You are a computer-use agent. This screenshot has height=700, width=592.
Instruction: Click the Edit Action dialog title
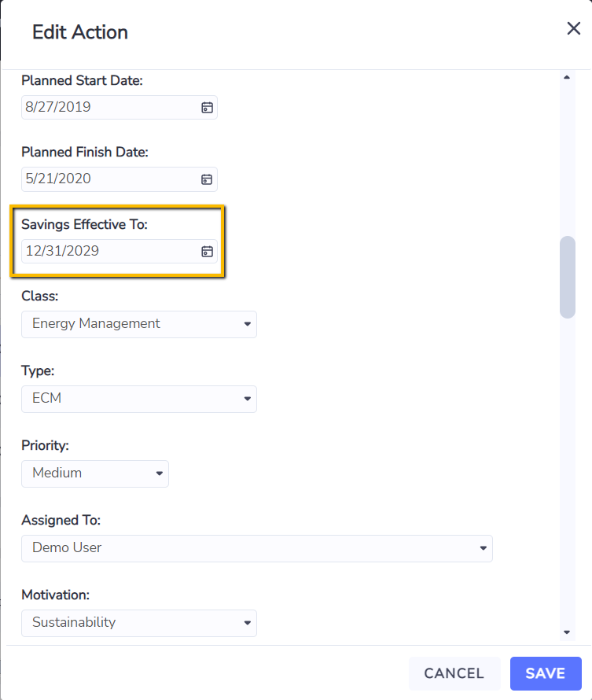tap(80, 32)
